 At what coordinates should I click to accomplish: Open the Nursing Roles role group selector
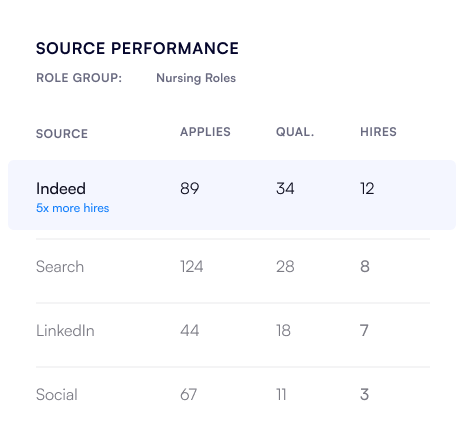tap(196, 78)
